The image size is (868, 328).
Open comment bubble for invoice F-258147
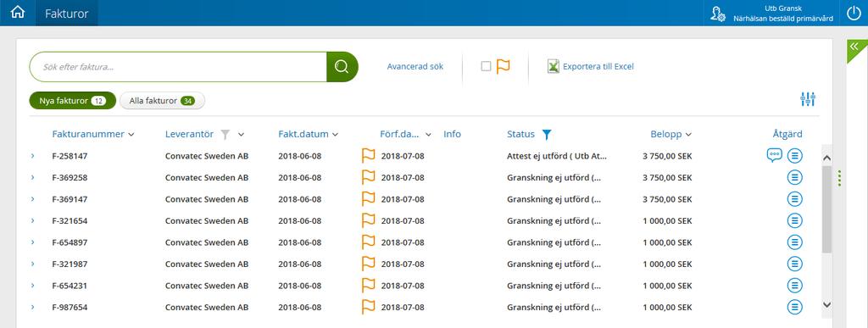click(774, 155)
